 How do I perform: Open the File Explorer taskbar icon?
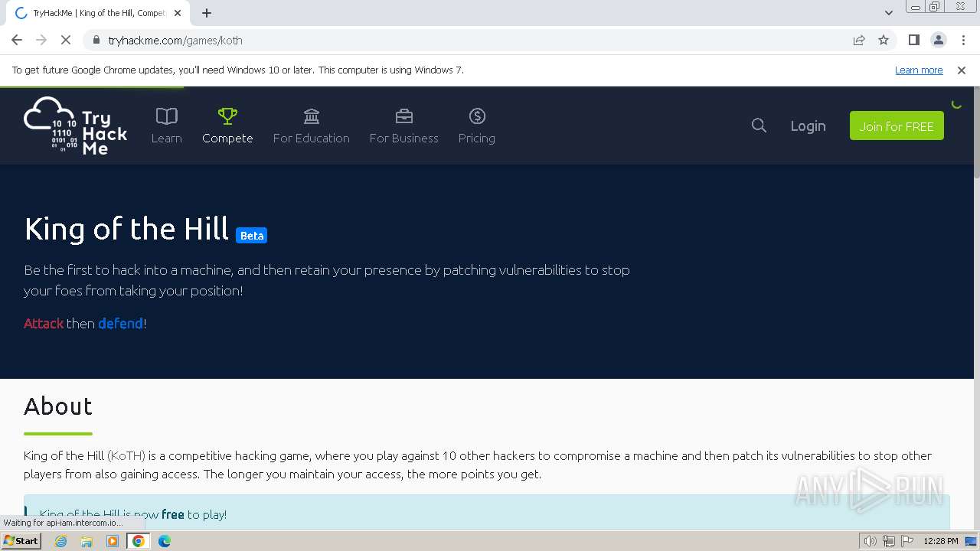coord(87,541)
